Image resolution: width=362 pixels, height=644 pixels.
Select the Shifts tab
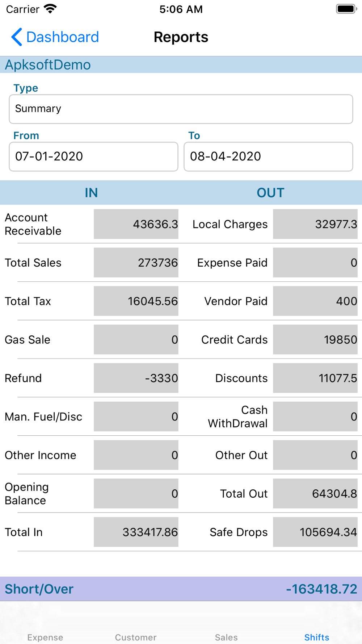pos(317,637)
